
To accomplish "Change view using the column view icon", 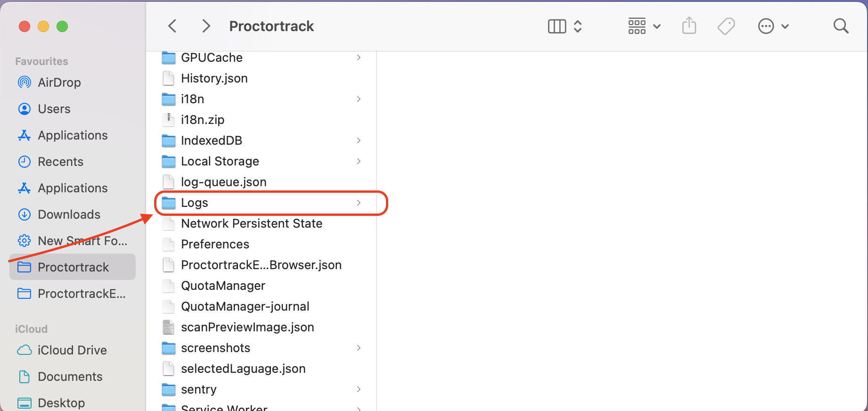I will pyautogui.click(x=557, y=26).
